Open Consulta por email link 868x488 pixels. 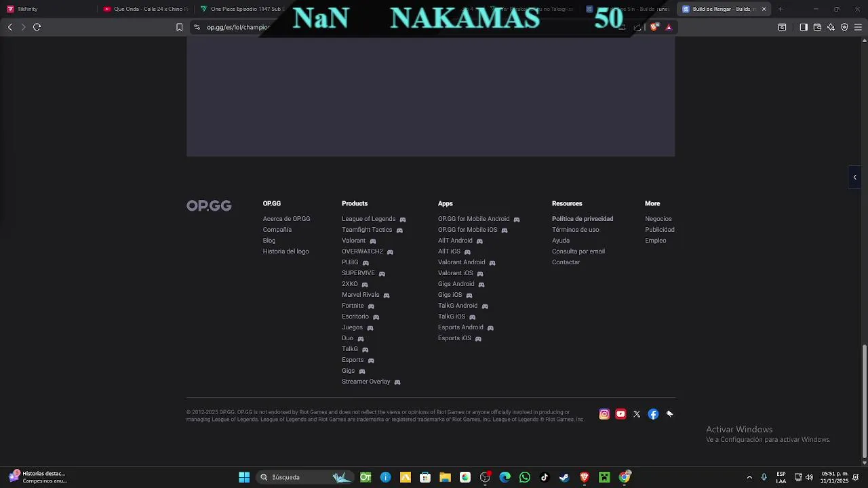578,251
